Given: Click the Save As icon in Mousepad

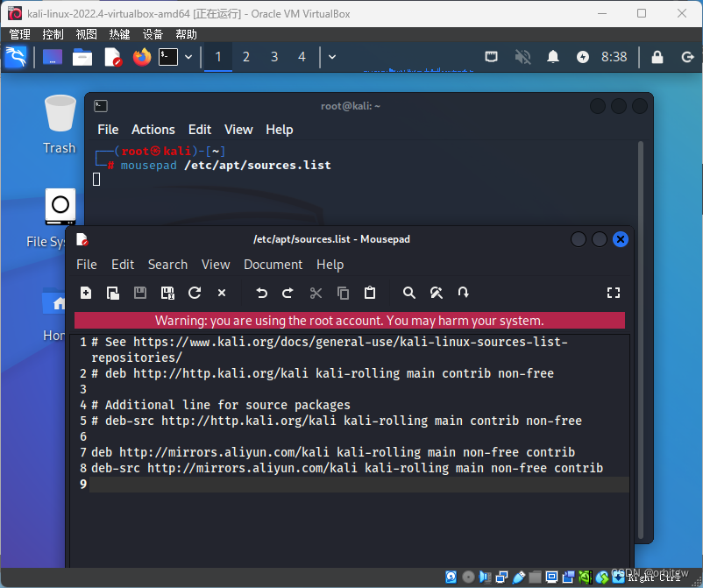Looking at the screenshot, I should (x=167, y=293).
